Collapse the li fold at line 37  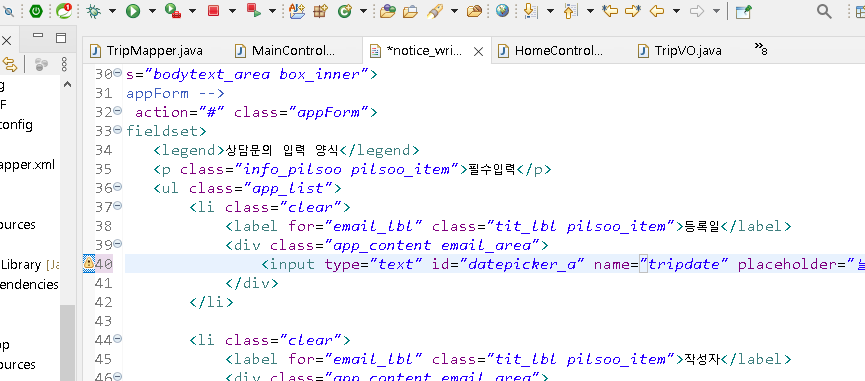pyautogui.click(x=117, y=206)
